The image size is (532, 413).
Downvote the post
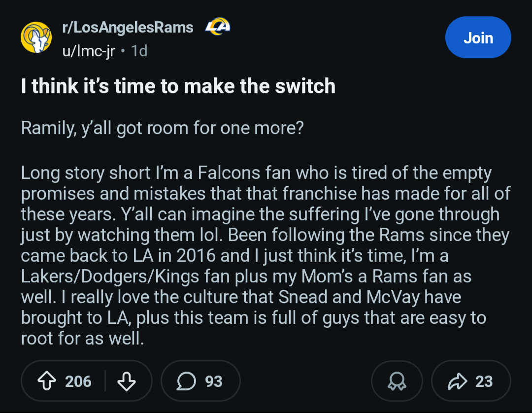[x=127, y=381]
